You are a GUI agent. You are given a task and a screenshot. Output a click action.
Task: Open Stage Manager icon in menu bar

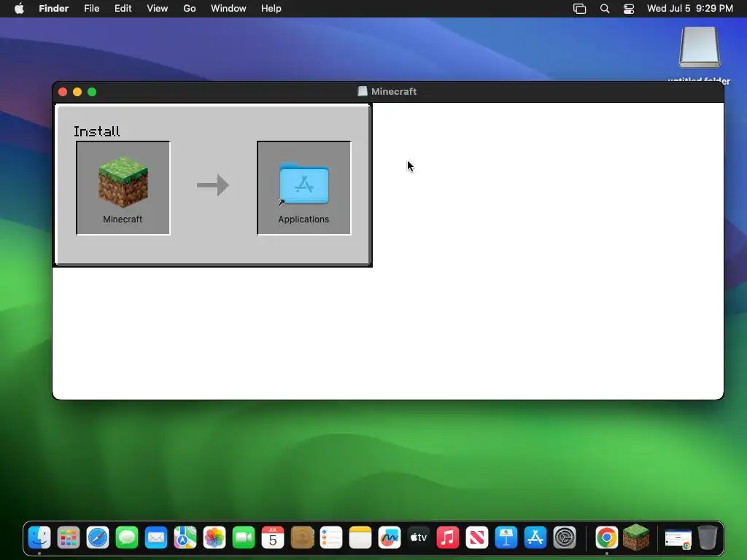point(579,9)
